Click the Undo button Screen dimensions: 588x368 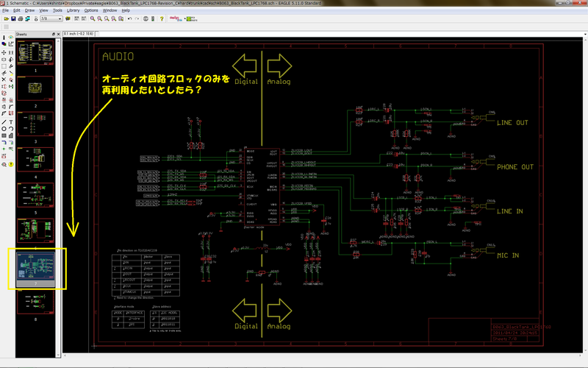click(130, 19)
